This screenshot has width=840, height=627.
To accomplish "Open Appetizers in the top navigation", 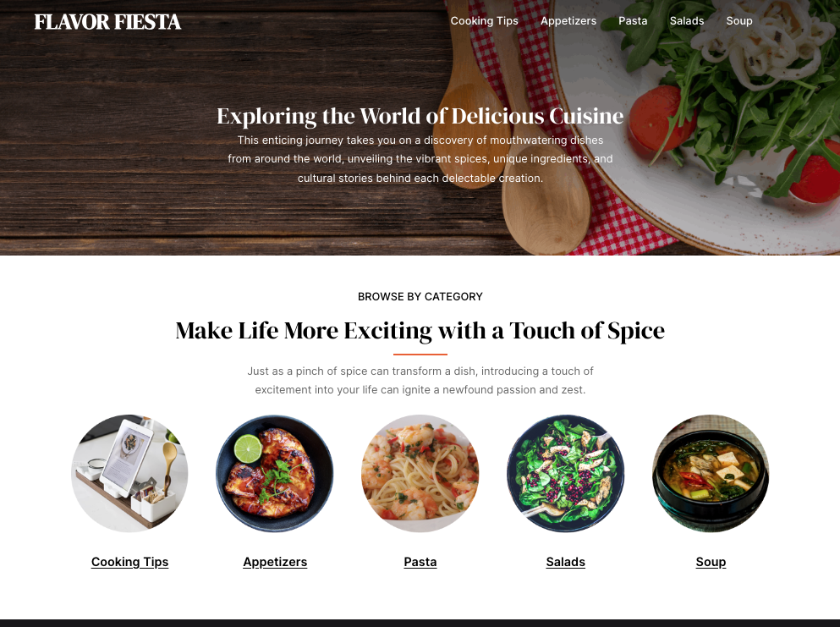I will (568, 21).
